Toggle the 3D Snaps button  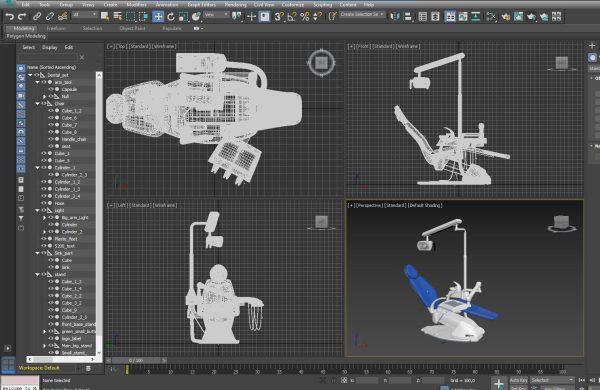point(279,16)
